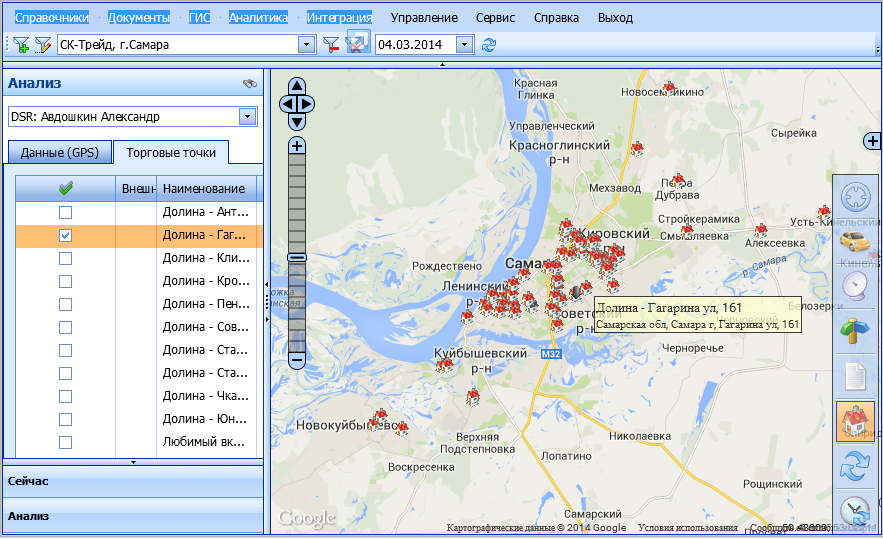
Task: Expand the СК-Трейд, г.Самара combo box
Action: coord(306,45)
